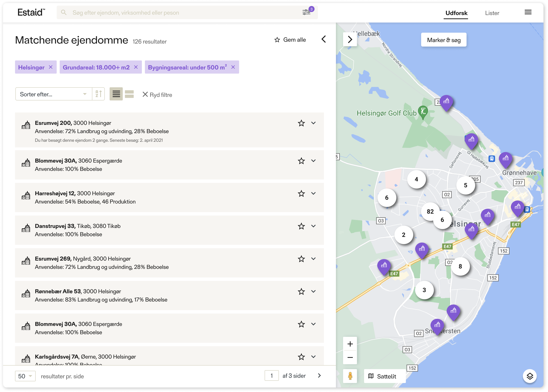Viewport: 548px width, 392px height.
Task: Open the 50 results per page dropdown
Action: (x=25, y=376)
